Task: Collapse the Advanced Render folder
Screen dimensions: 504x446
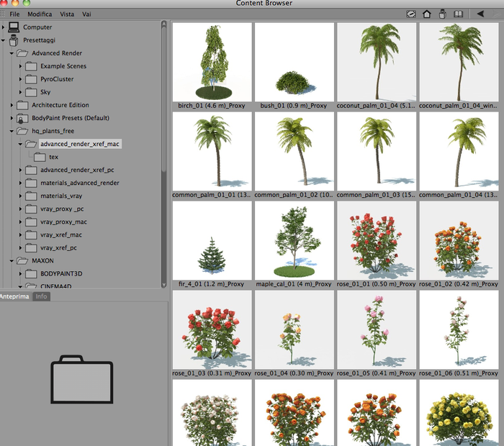Action: pyautogui.click(x=12, y=53)
